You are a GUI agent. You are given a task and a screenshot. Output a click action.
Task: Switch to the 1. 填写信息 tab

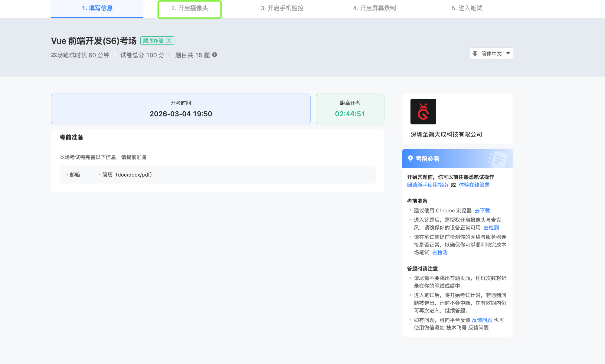pyautogui.click(x=97, y=8)
